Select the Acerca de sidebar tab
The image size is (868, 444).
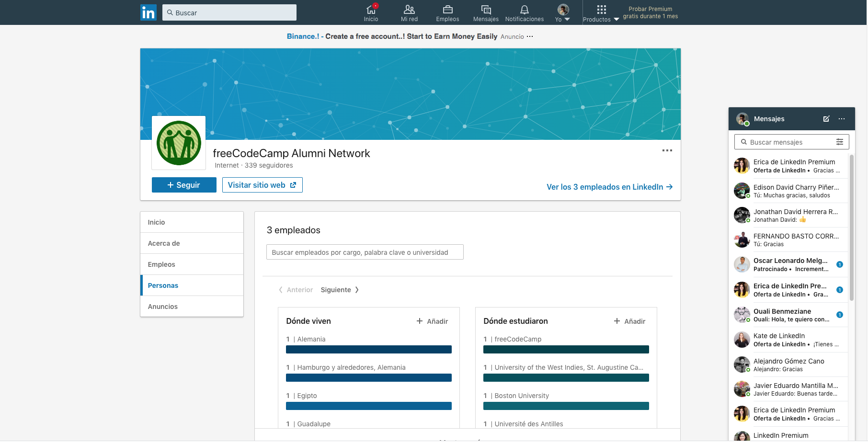point(192,243)
